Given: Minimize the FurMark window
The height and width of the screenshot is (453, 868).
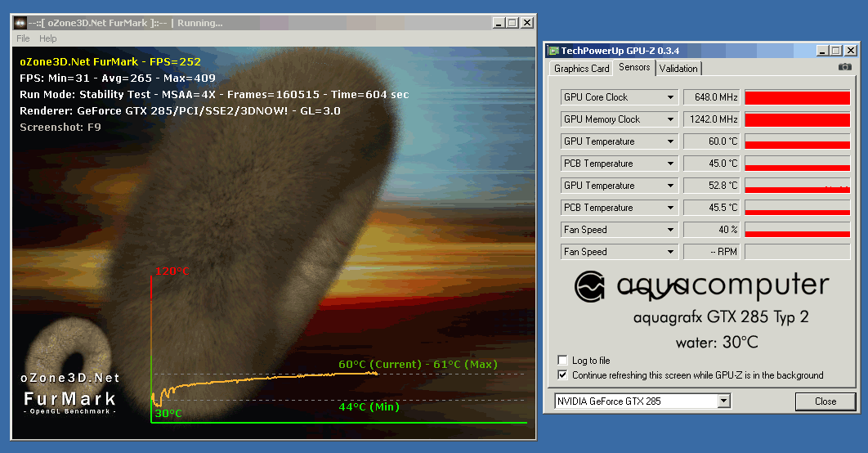Looking at the screenshot, I should click(x=499, y=23).
